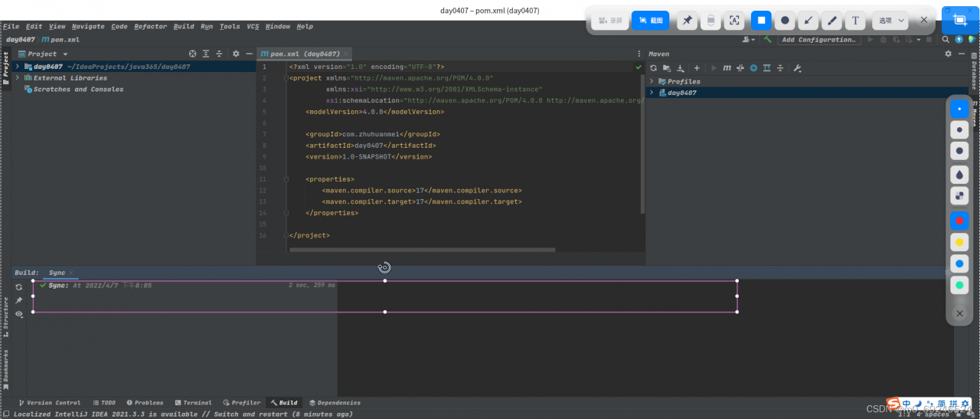Image resolution: width=980 pixels, height=419 pixels.
Task: Open the 选项 options dropdown
Action: click(x=890, y=21)
